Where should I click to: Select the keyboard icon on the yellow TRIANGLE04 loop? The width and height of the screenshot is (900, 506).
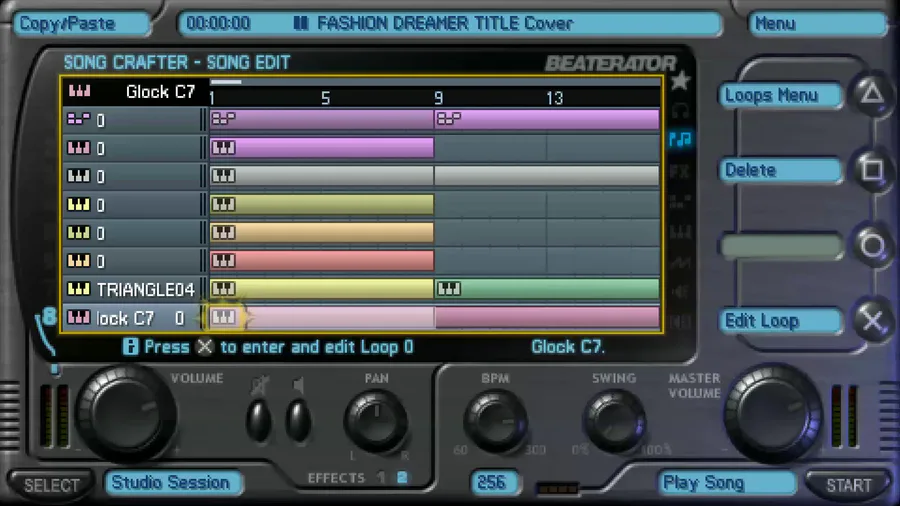223,289
